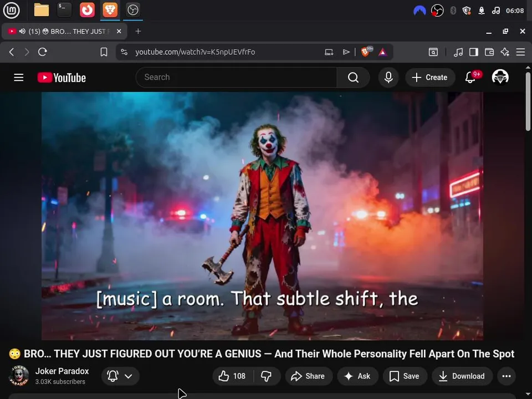Screen dimensions: 532x399
Task: Open YouTube notifications bell
Action: [x=470, y=78]
